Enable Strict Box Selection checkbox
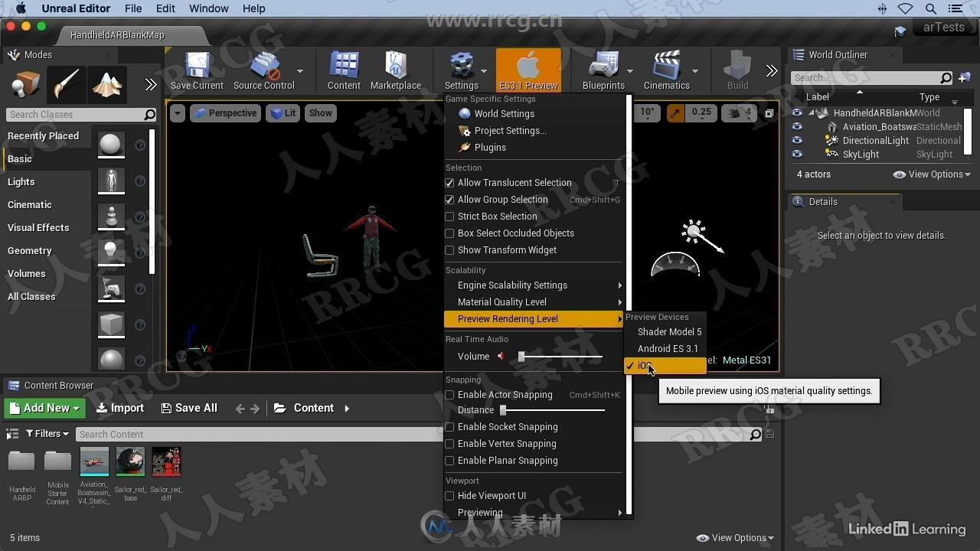This screenshot has height=551, width=980. tap(449, 217)
